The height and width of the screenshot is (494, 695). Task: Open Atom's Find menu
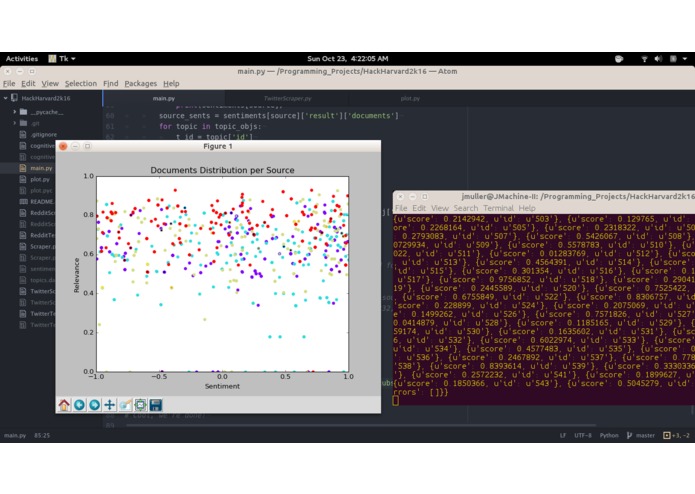point(111,83)
